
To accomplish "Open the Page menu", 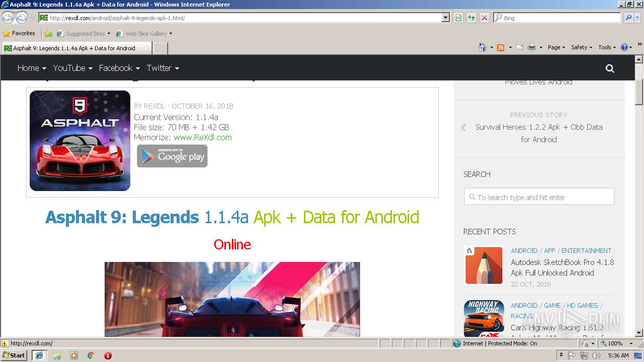I will [556, 47].
